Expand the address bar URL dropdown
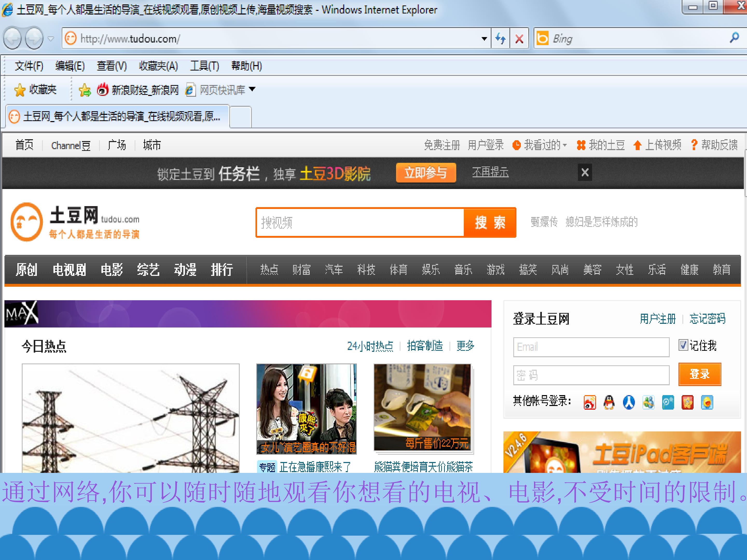The image size is (747, 560). point(484,39)
